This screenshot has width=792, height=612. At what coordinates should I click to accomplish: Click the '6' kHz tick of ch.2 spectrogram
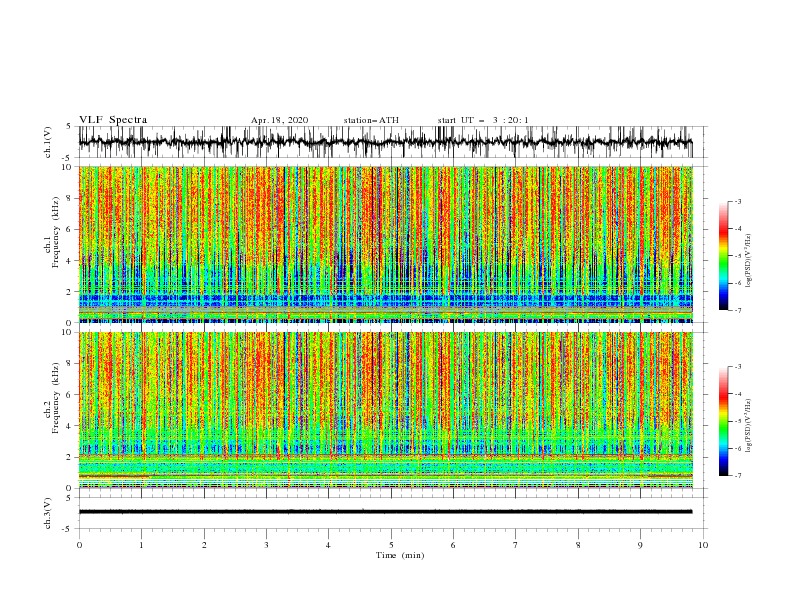70,395
